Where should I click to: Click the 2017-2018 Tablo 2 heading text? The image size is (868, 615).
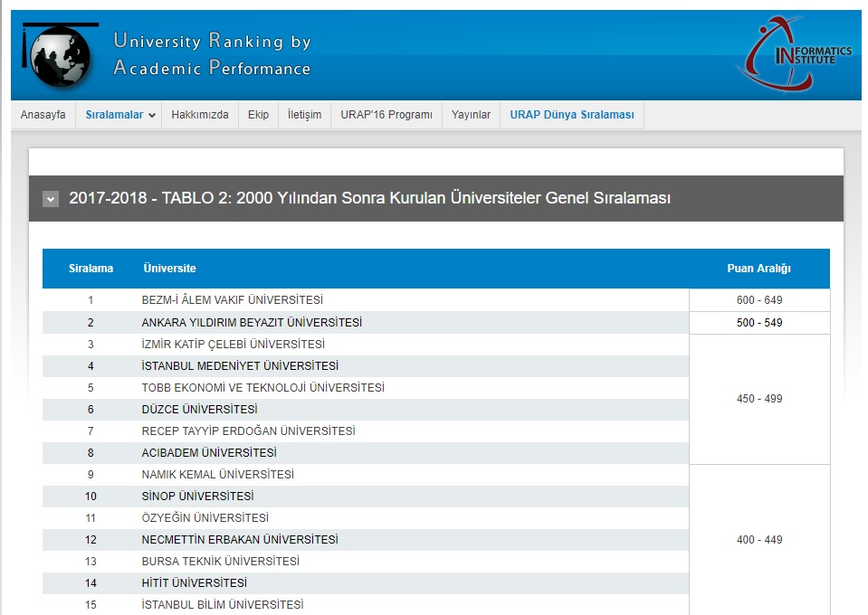pyautogui.click(x=369, y=199)
